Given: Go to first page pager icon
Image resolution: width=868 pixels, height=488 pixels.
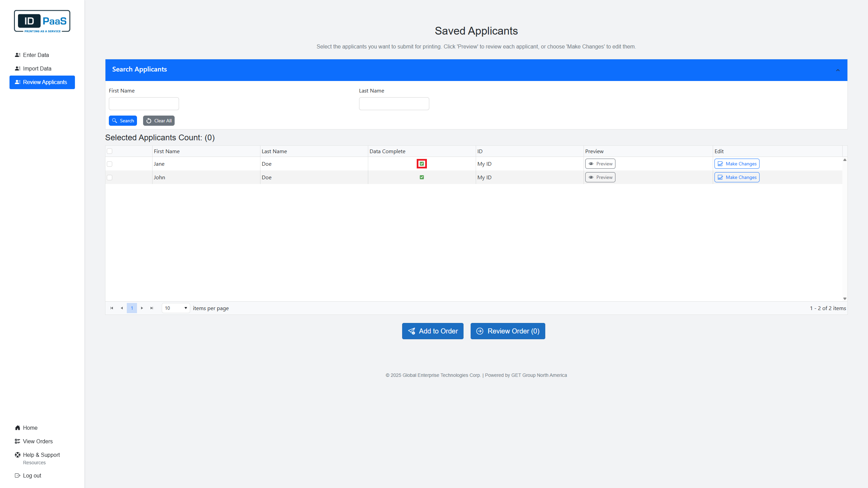Looking at the screenshot, I should tap(112, 308).
